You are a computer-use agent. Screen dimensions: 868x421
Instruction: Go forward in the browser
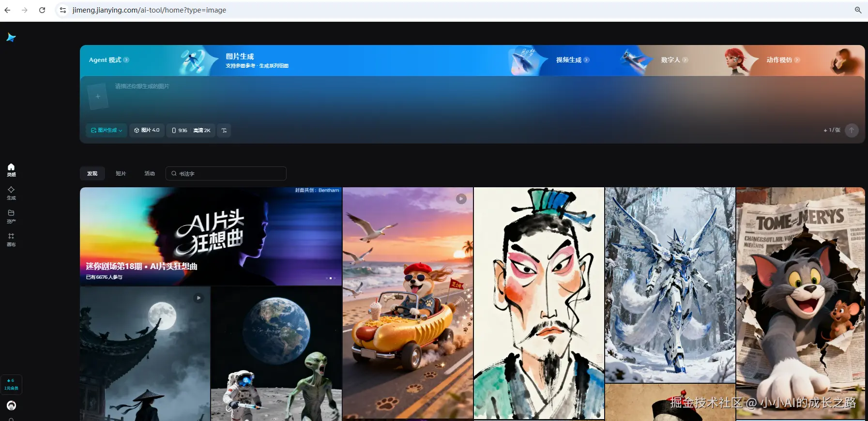pyautogui.click(x=25, y=10)
